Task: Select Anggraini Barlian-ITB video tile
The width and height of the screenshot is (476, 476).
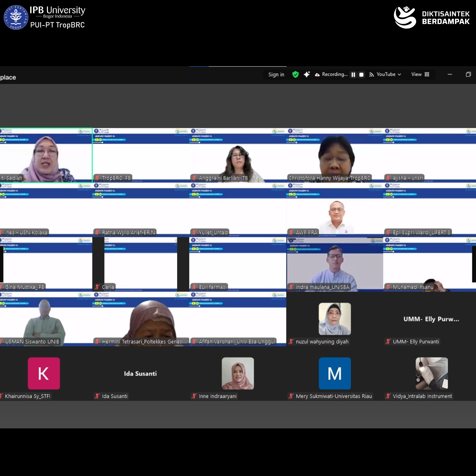Action: 237,159
